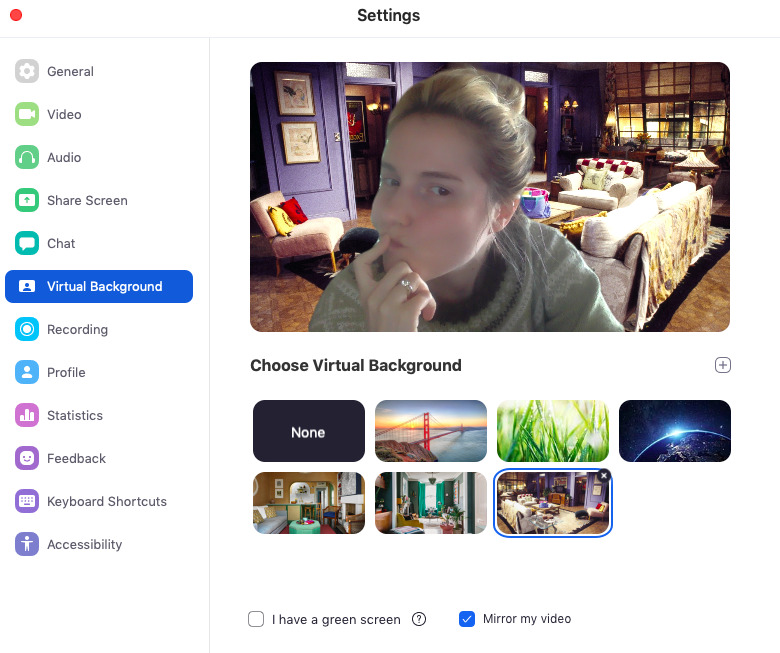
Task: Open the Chat bubble icon
Action: pos(27,243)
